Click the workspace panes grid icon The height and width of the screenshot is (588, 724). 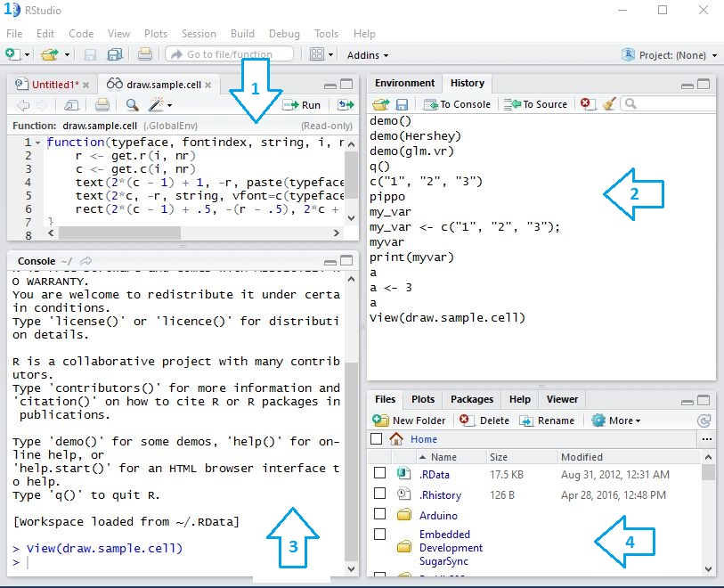pyautogui.click(x=317, y=54)
